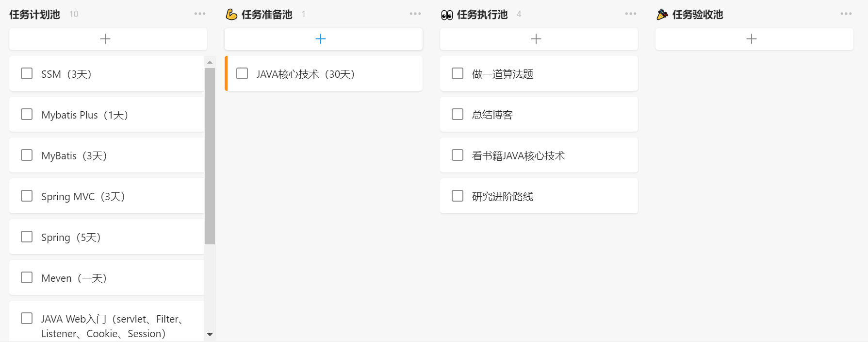868x342 pixels.
Task: Check the JAVA核心技术（30天）checkbox
Action: pos(242,73)
